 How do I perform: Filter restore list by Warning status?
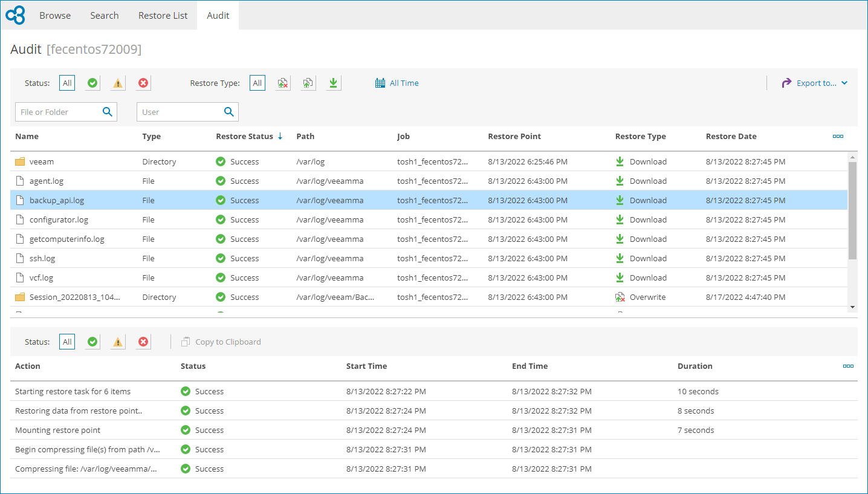[118, 83]
